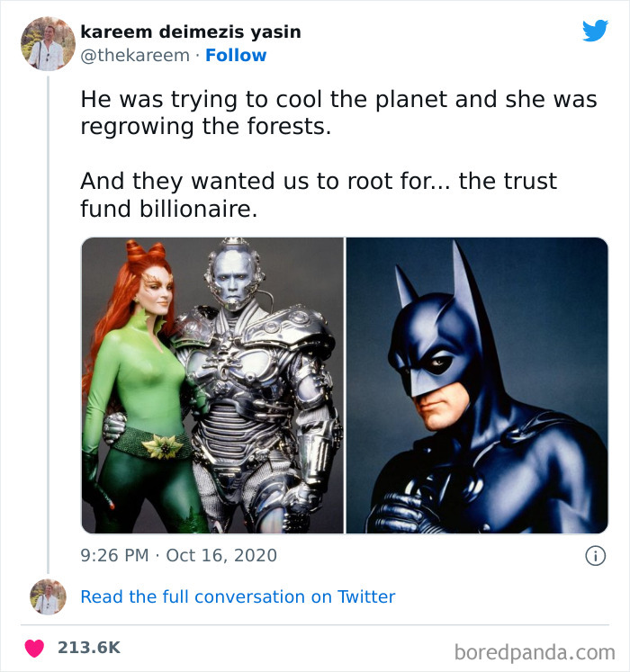Open the Batman image on the right
Screen dimensions: 630x672
click(477, 385)
